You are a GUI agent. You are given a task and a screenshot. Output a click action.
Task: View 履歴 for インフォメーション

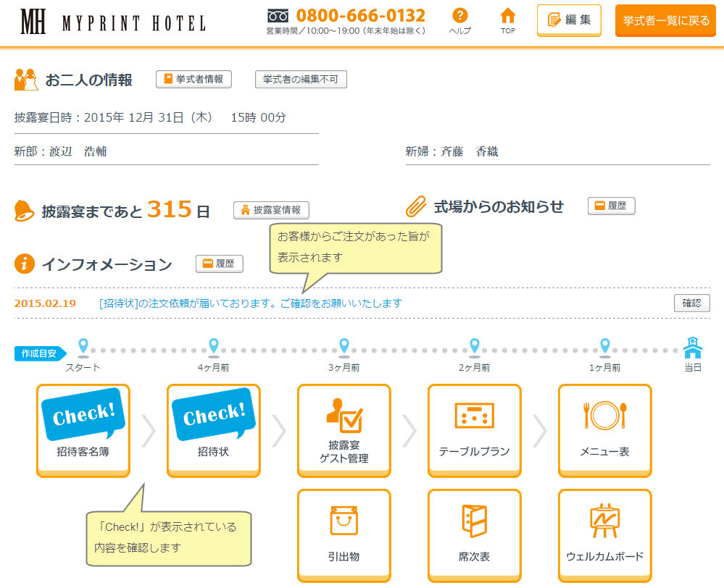pos(219,264)
